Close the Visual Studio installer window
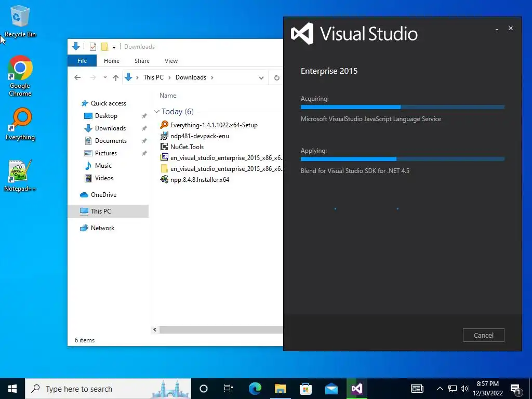Image resolution: width=532 pixels, height=399 pixels. tap(511, 28)
